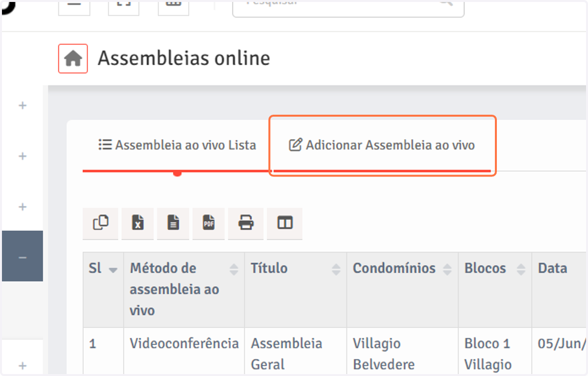
Task: Click Videoconferência cell in row 1
Action: coord(184,351)
